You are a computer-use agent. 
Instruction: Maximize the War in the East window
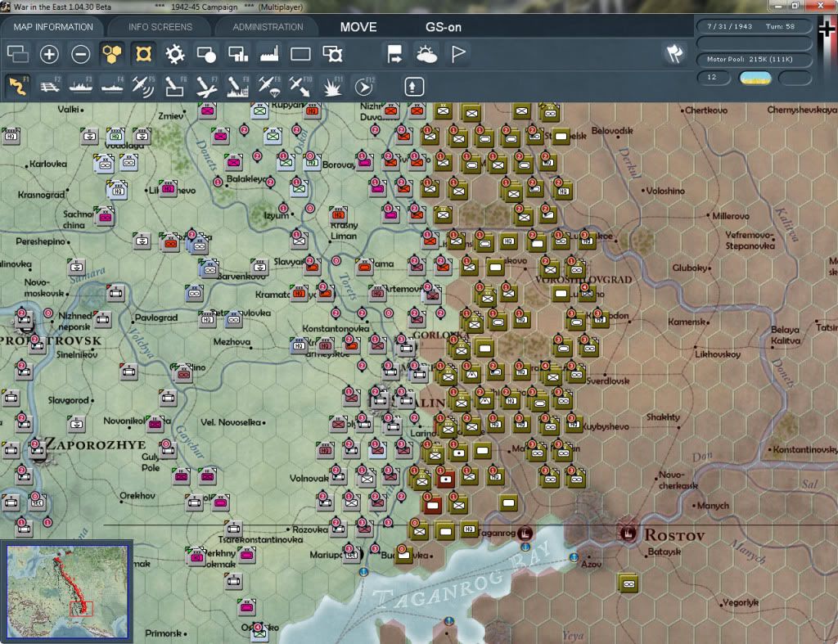click(x=795, y=6)
